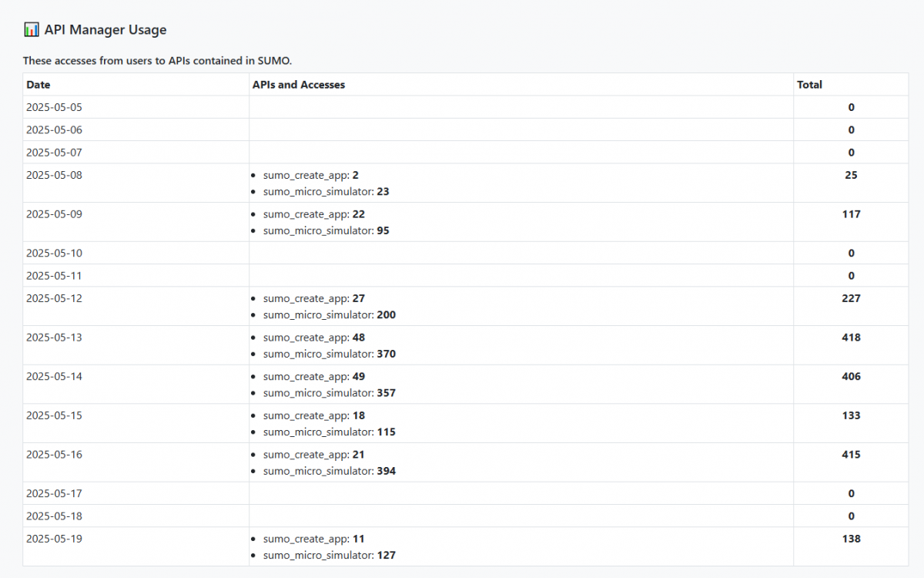Click the API Manager Usage heading

click(x=105, y=30)
